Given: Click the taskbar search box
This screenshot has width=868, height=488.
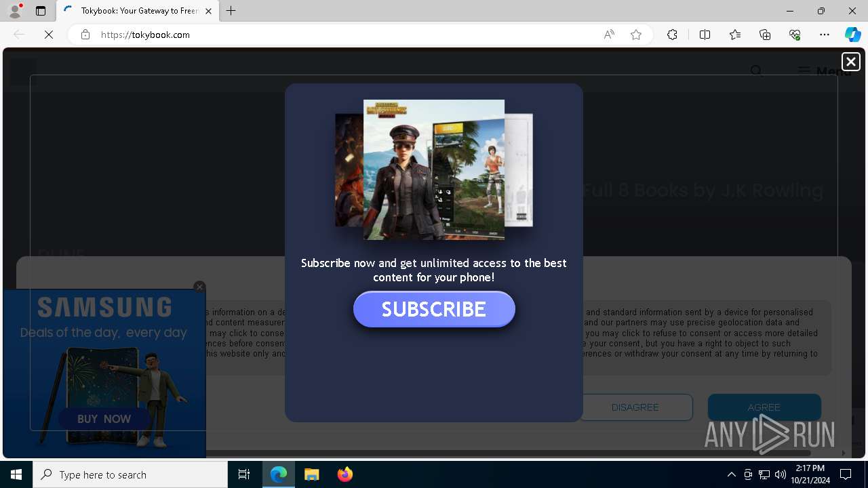Looking at the screenshot, I should tap(130, 474).
